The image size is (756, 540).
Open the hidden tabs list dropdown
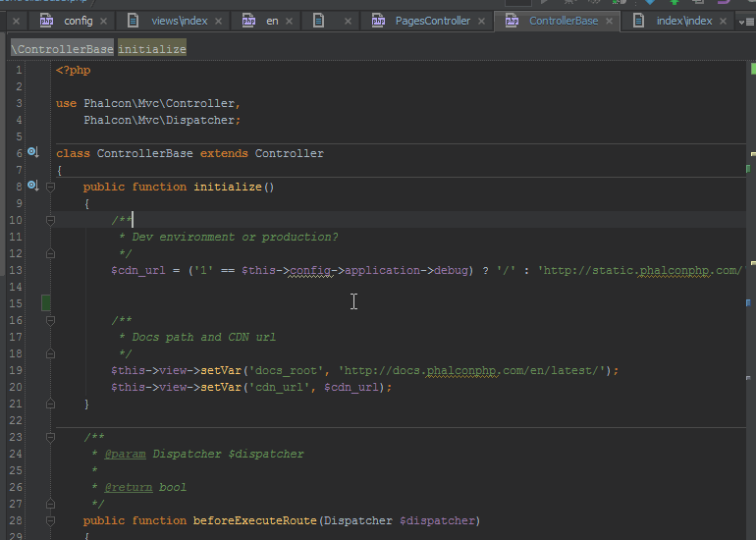pyautogui.click(x=746, y=22)
